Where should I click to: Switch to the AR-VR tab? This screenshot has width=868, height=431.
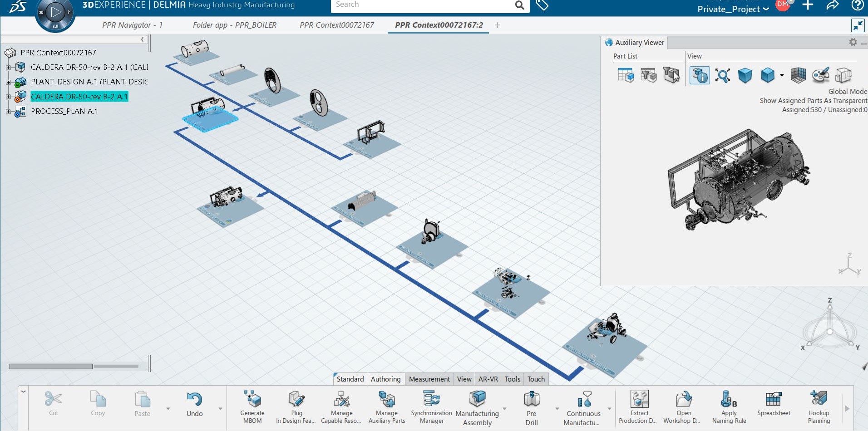(488, 379)
